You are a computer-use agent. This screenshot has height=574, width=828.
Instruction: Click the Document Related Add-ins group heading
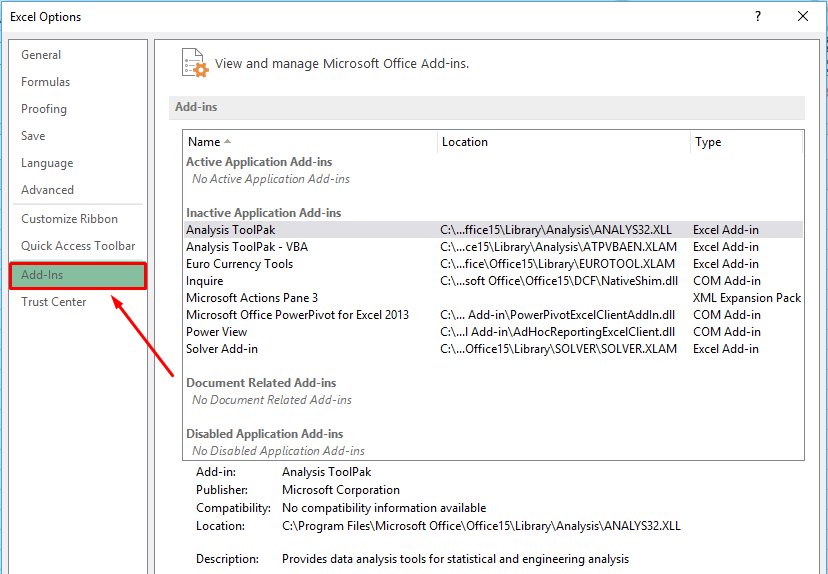pyautogui.click(x=261, y=383)
